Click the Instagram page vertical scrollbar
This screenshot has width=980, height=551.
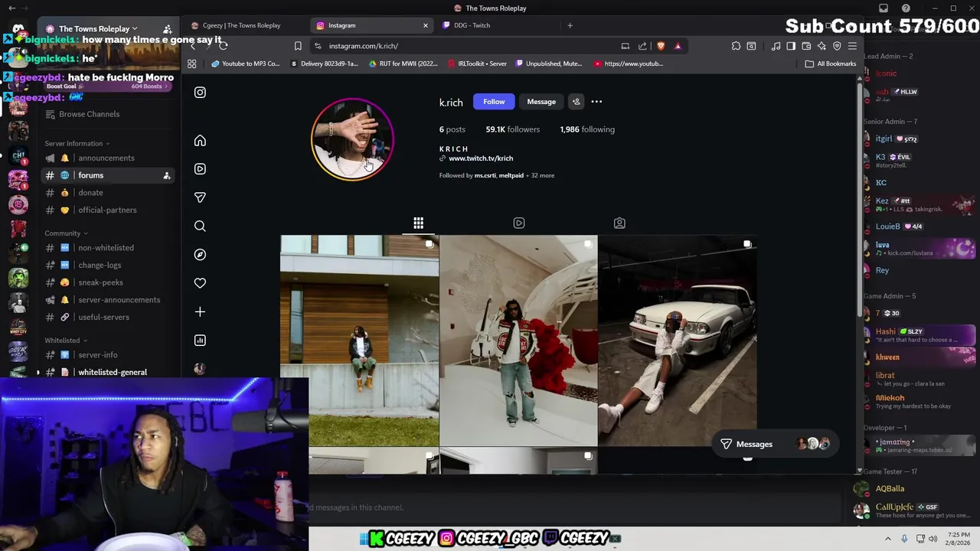click(x=859, y=199)
